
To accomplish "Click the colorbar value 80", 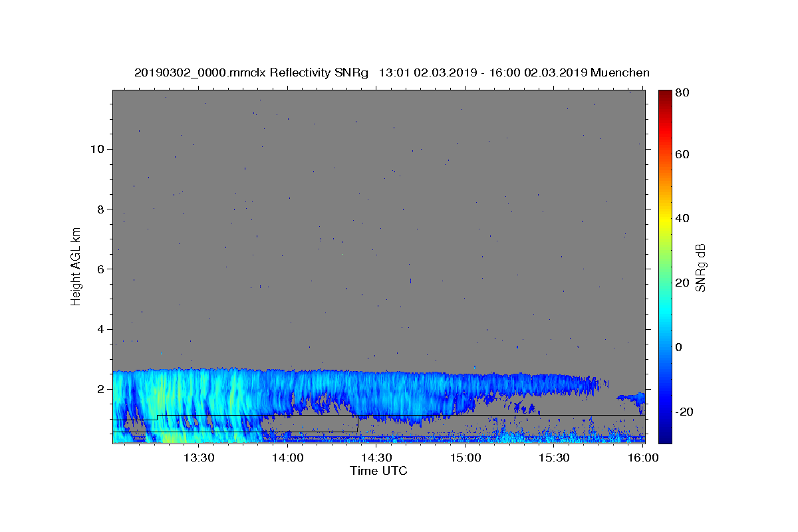I will pyautogui.click(x=683, y=93).
